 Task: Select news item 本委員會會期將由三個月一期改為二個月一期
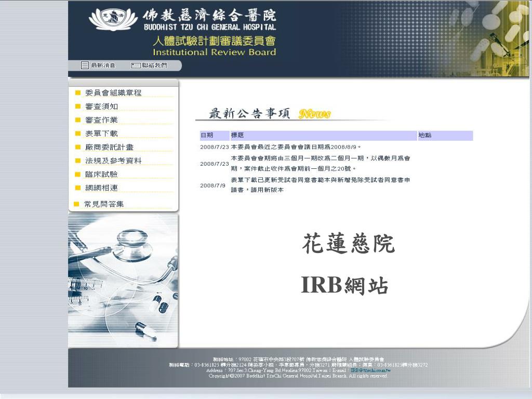pos(321,163)
